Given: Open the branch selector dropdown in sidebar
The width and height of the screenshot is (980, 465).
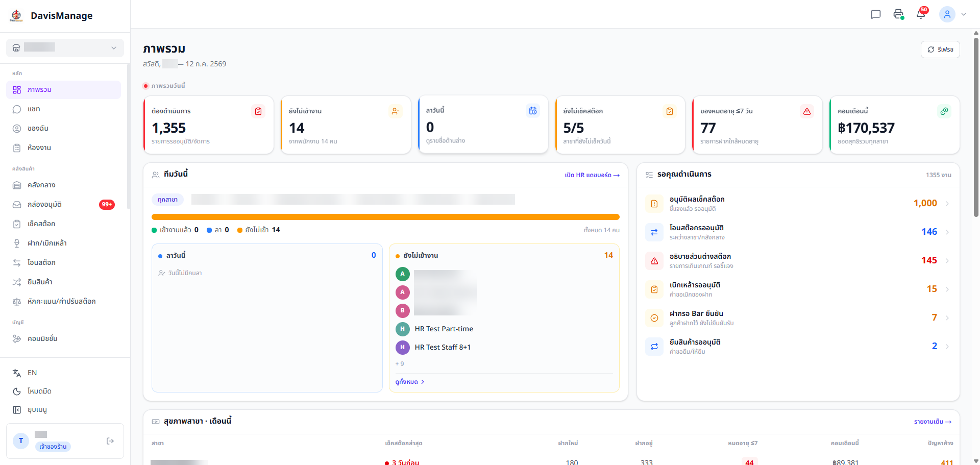Looking at the screenshot, I should click(65, 48).
